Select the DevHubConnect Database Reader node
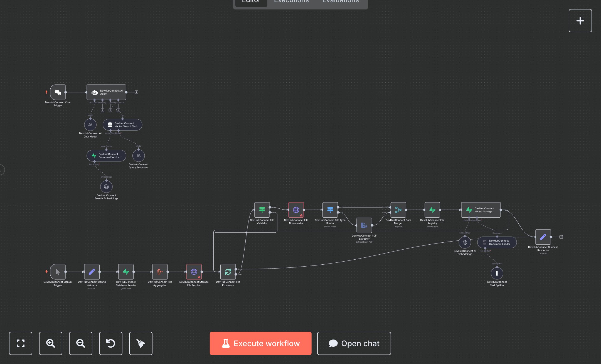 (126, 272)
